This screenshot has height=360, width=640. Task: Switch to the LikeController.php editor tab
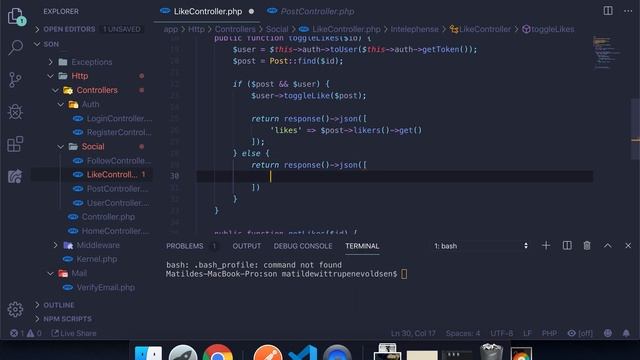point(207,11)
